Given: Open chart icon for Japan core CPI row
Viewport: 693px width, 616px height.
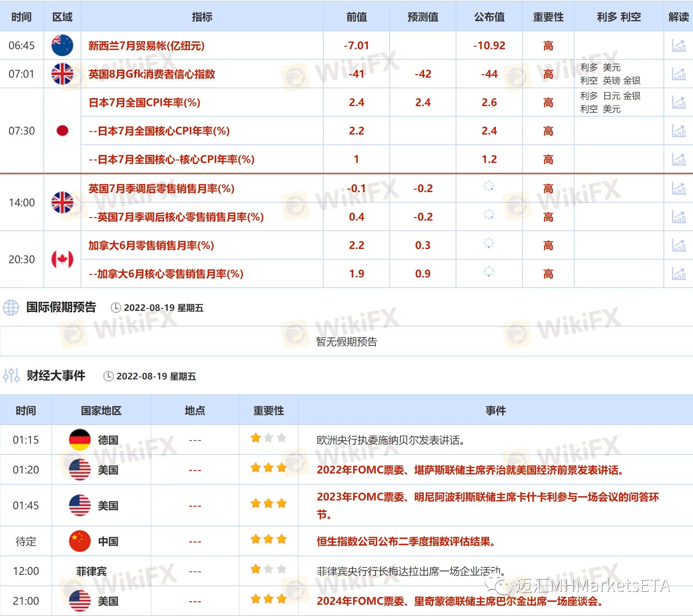Looking at the screenshot, I should [x=678, y=131].
